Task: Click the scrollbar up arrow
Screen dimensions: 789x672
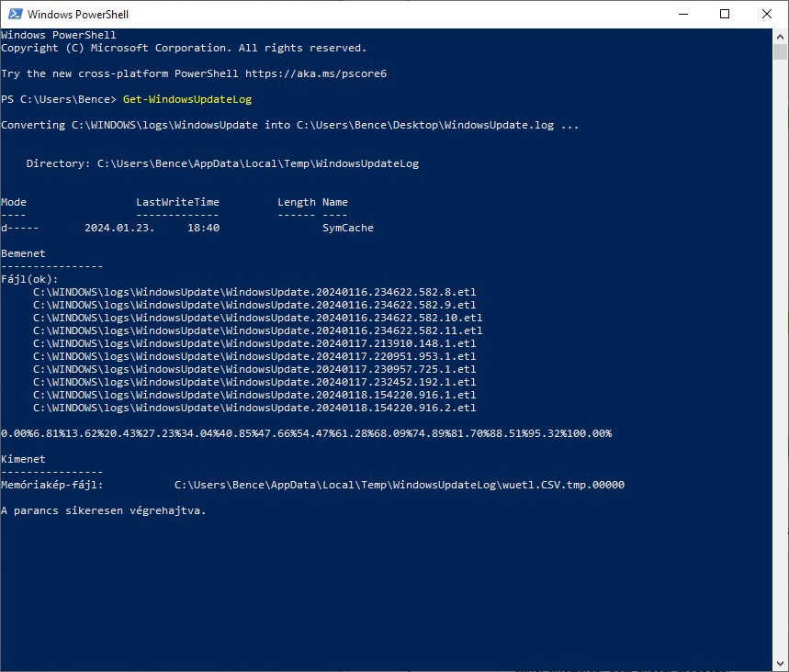Action: 780,37
